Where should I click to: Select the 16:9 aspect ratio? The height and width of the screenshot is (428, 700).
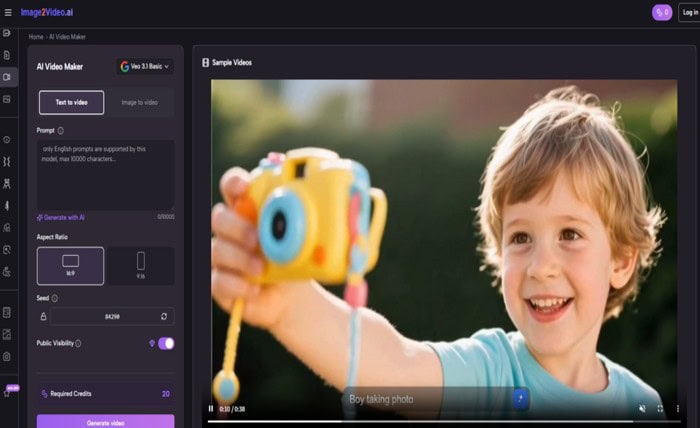(70, 265)
